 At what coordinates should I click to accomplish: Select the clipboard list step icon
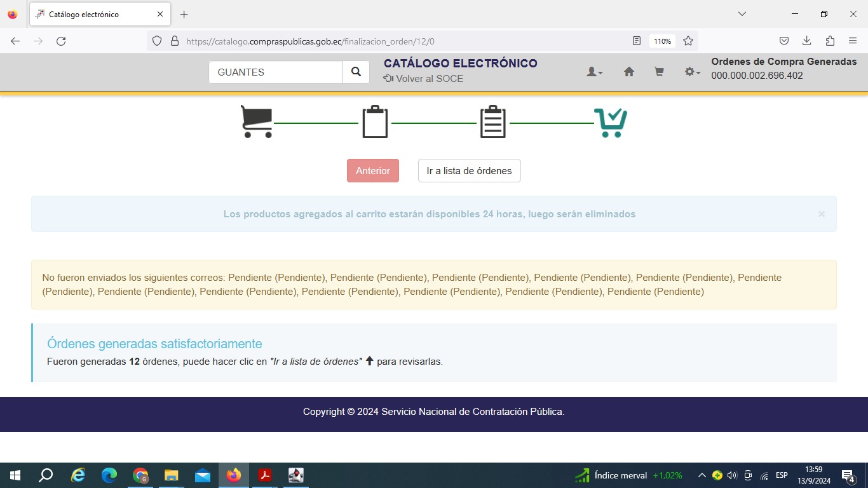pos(492,121)
